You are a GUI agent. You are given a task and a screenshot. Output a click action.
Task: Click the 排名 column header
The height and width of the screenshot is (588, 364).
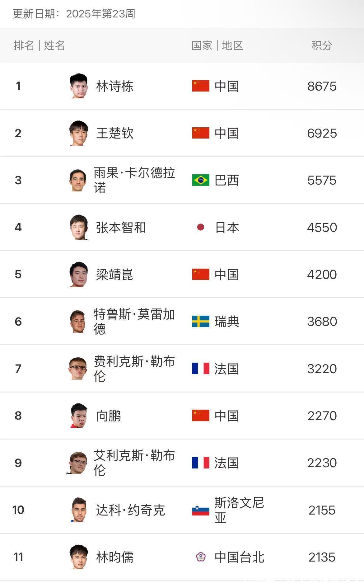[24, 45]
